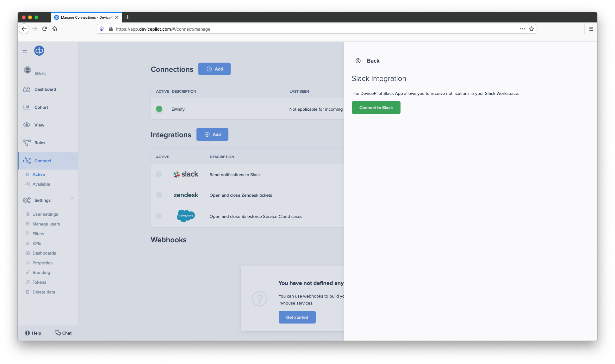Click the browser home icon
The height and width of the screenshot is (364, 615).
tap(55, 29)
